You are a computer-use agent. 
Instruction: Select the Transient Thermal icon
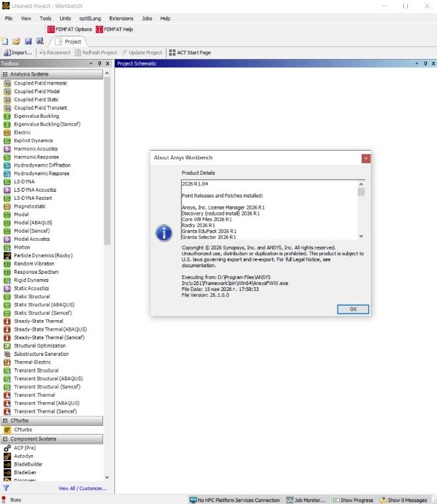point(7,395)
